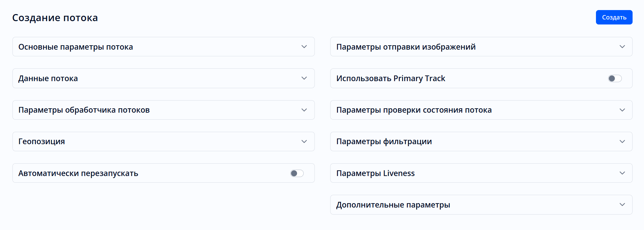Click the chevron icon in Основные параметры потока
The image size is (644, 230).
pyautogui.click(x=304, y=47)
